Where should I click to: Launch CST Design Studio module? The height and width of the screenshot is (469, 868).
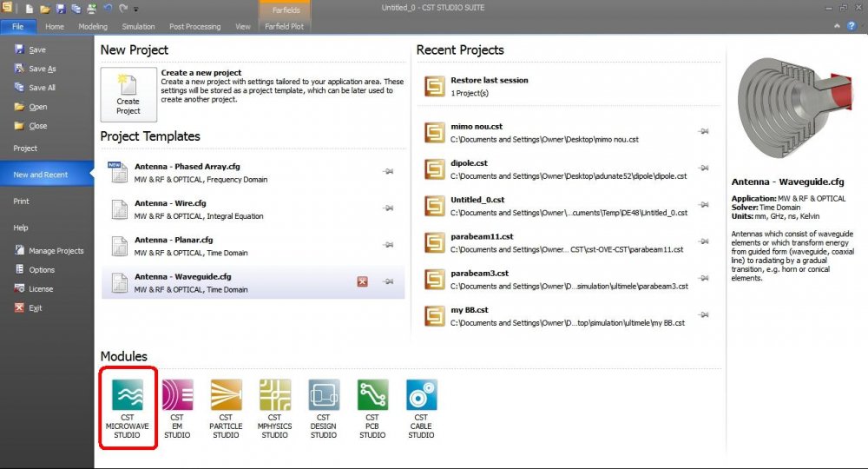323,409
